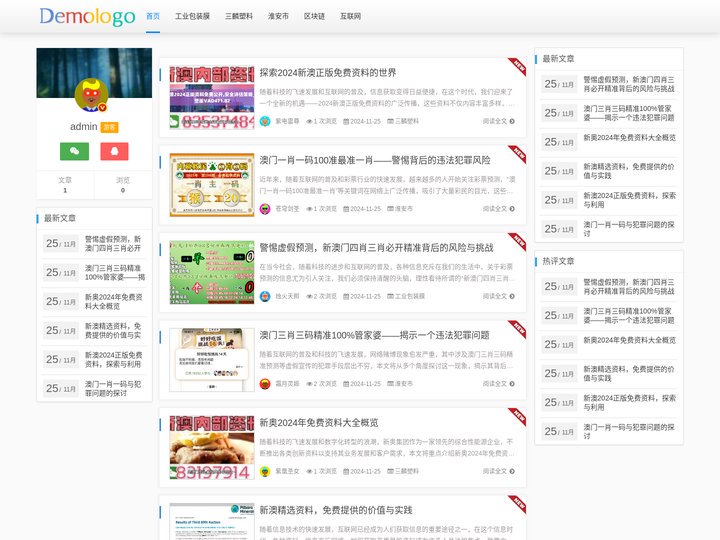Click the admin profile avatar
720x540 pixels.
tap(91, 95)
